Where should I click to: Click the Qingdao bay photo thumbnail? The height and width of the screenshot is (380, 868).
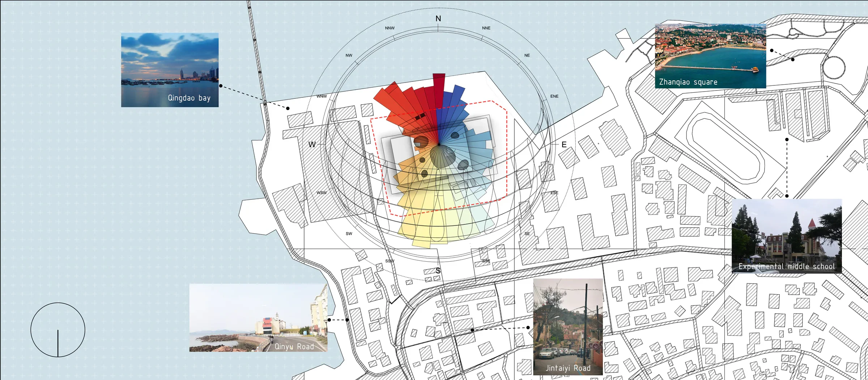(x=170, y=70)
